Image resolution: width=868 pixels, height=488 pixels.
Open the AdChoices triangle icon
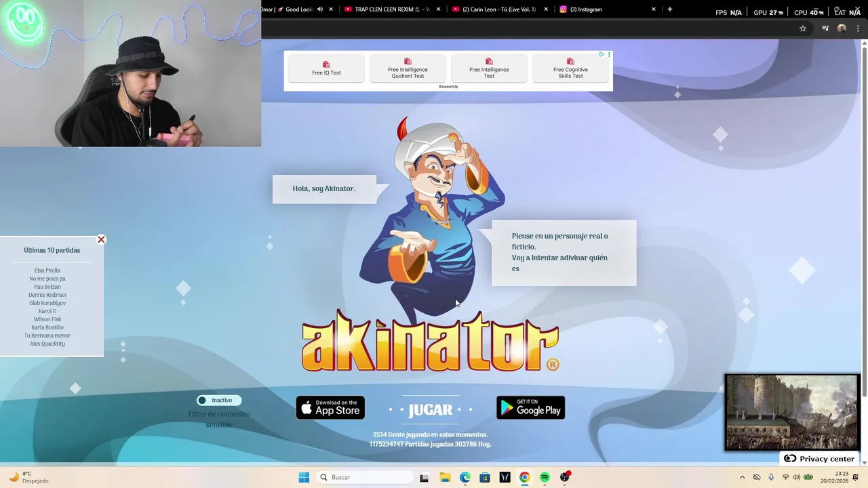coord(601,54)
